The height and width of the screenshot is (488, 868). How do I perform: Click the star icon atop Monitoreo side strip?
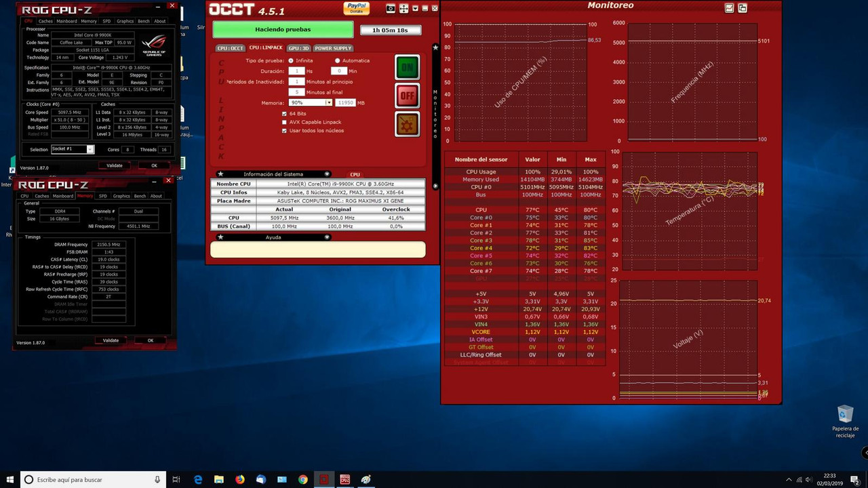click(x=435, y=47)
